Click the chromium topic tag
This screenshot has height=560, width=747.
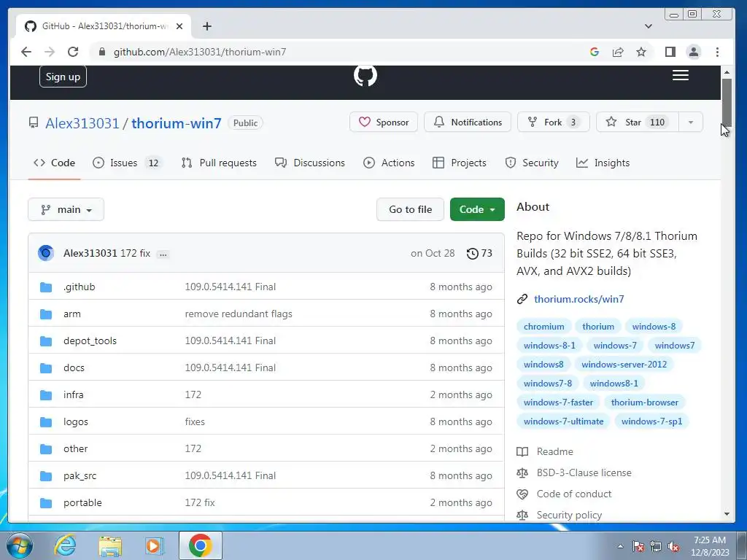(543, 327)
